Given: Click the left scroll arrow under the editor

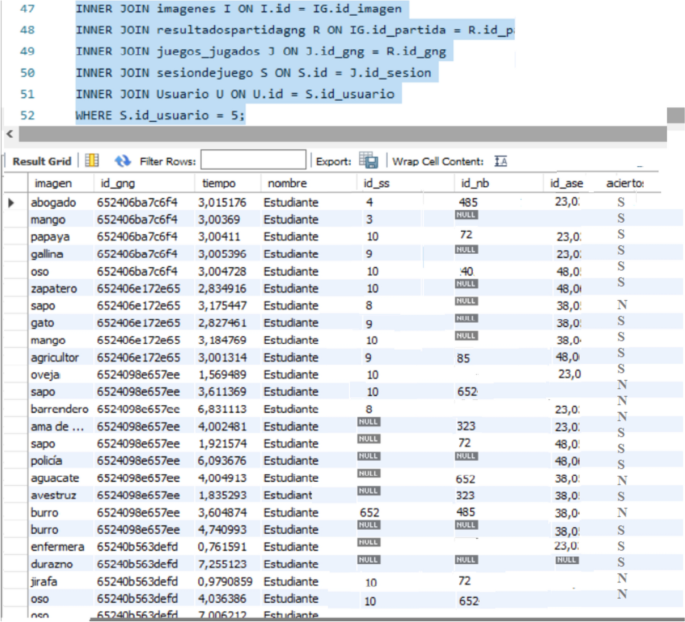Looking at the screenshot, I should point(10,133).
